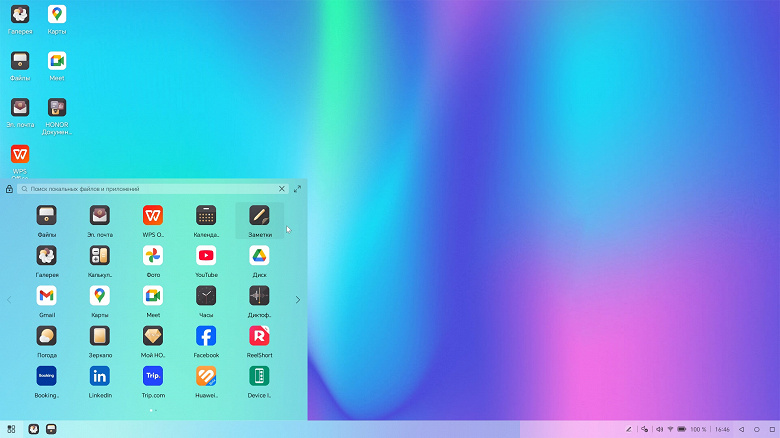Open the ReelShort app
780x438 pixels.
(259, 336)
